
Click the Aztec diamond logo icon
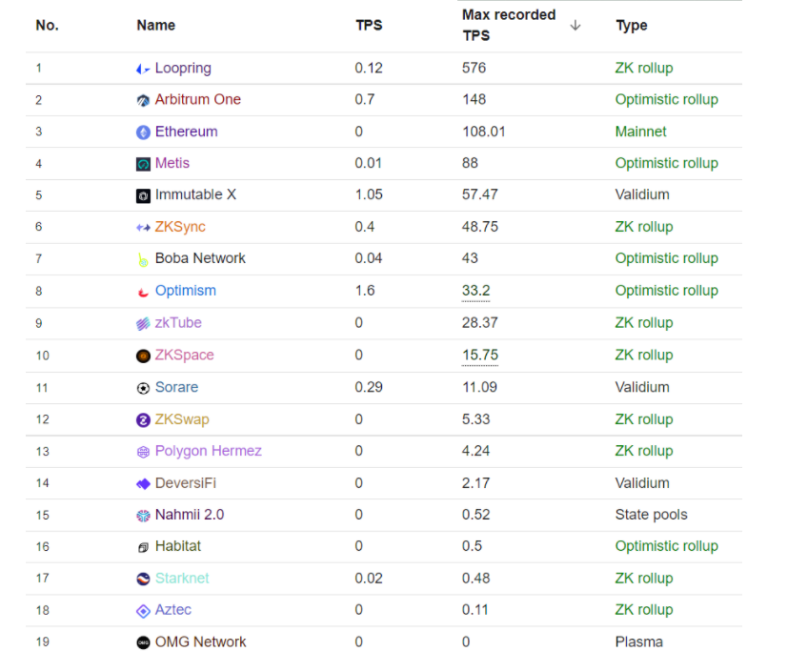(143, 611)
